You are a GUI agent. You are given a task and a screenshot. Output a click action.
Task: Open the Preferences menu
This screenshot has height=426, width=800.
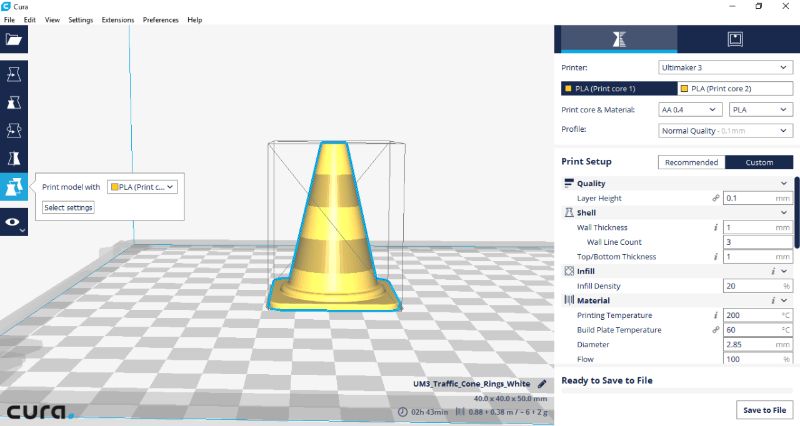[161, 20]
